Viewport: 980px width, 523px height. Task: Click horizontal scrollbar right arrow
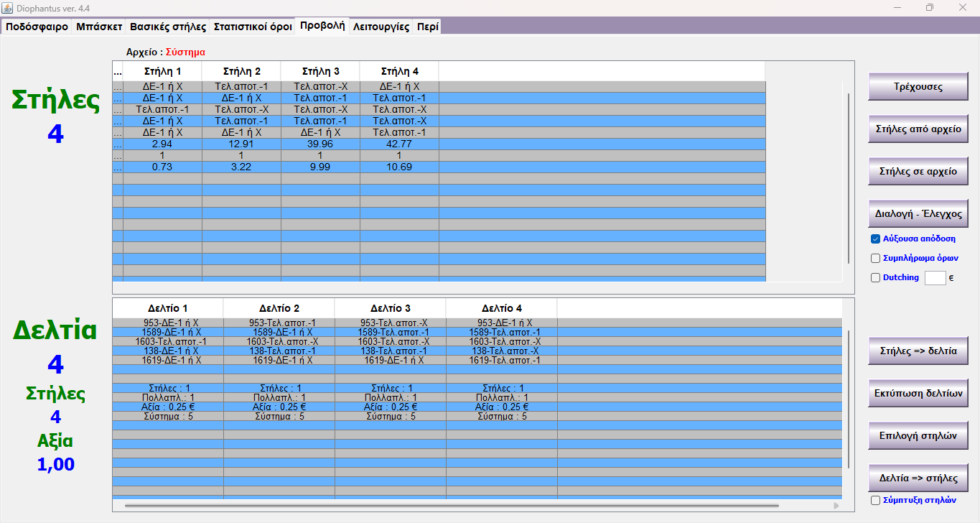[836, 506]
